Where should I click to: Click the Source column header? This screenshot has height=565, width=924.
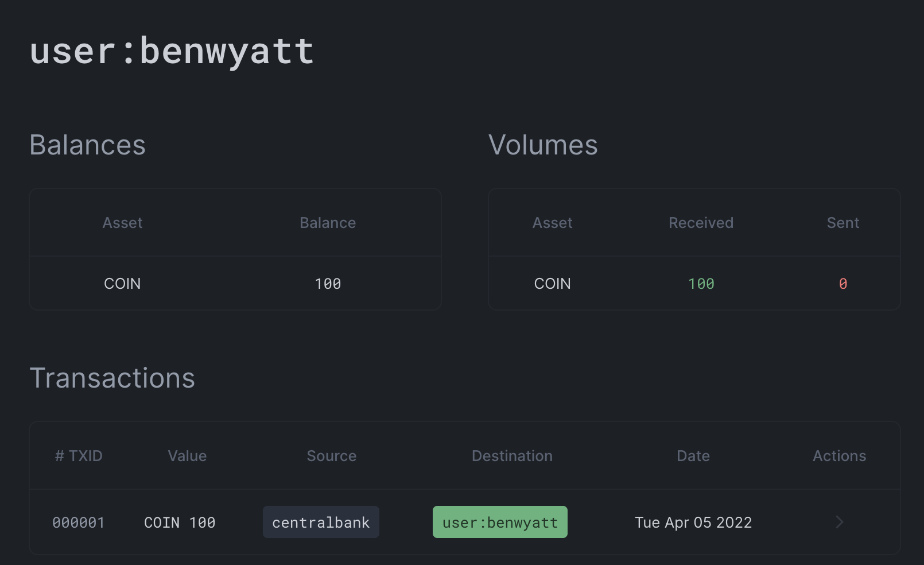click(x=331, y=456)
